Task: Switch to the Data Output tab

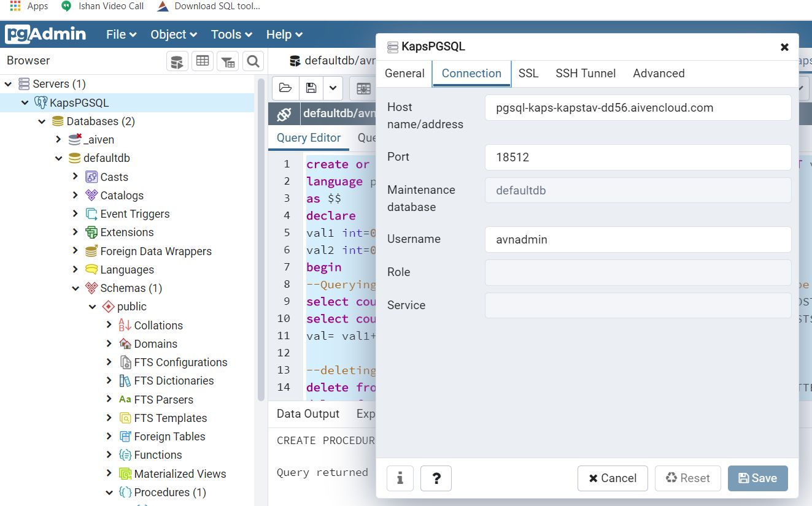Action: coord(308,414)
